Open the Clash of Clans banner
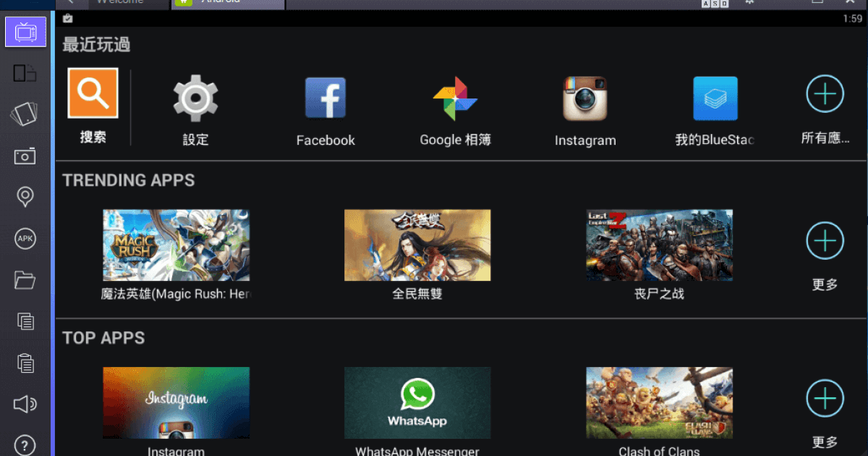Viewport: 868px width, 456px height. 659,402
